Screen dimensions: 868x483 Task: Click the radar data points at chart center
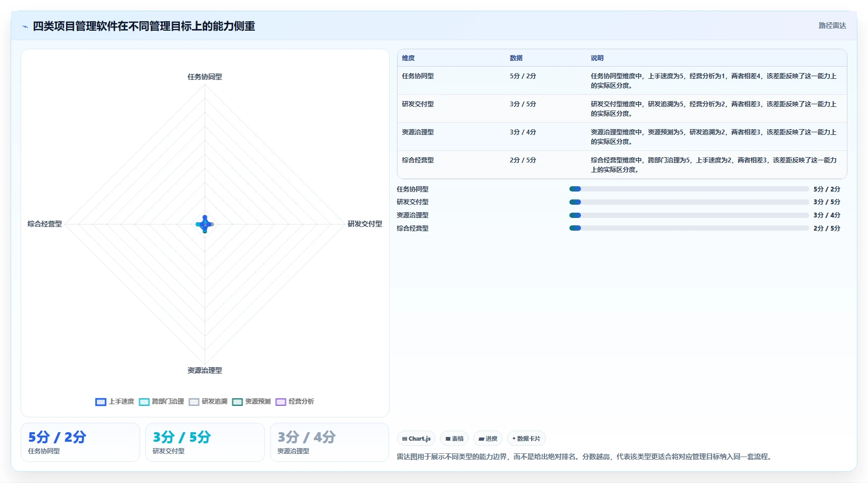tap(205, 224)
